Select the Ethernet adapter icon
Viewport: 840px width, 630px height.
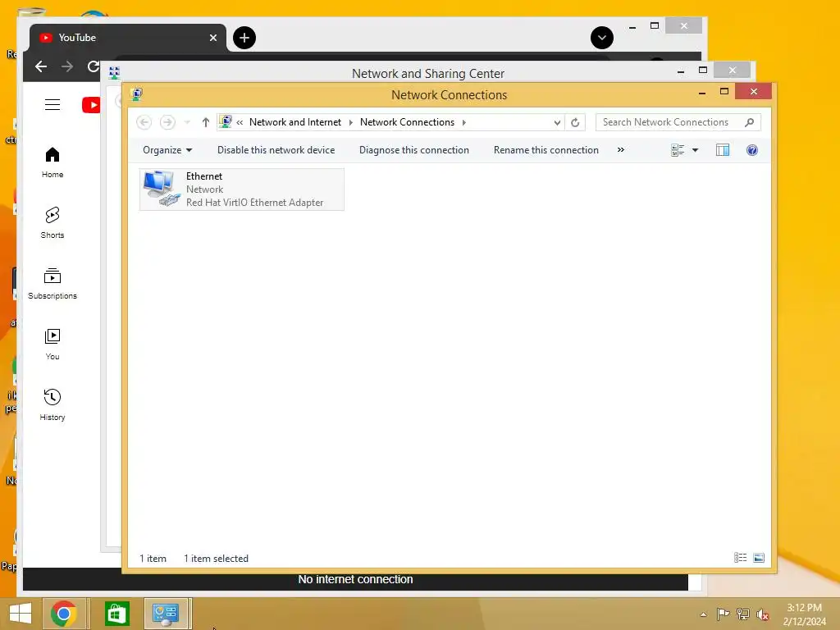pos(162,189)
